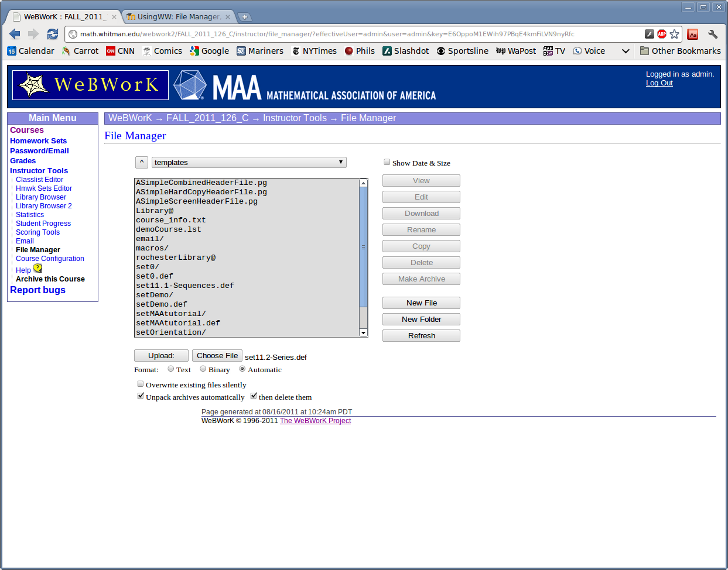Open the Calendar bookmark

pos(30,51)
